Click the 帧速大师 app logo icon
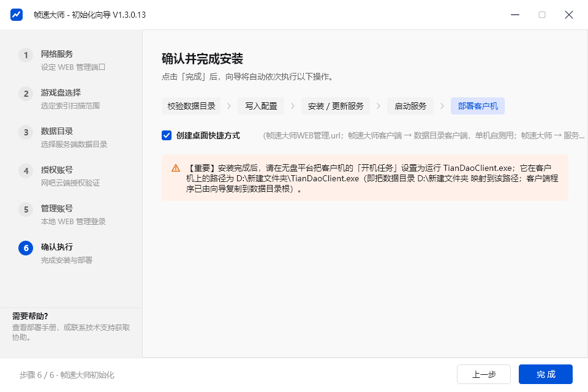 (x=16, y=15)
